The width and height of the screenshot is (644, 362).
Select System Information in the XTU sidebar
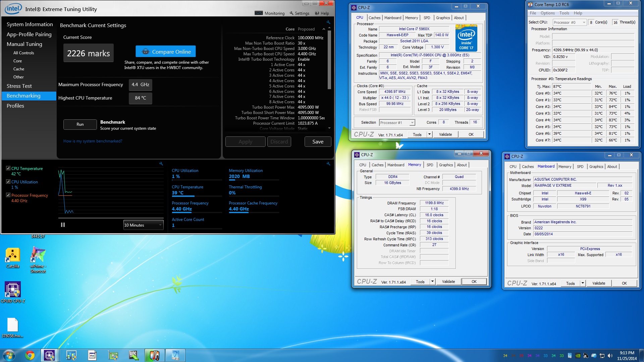[x=30, y=24]
